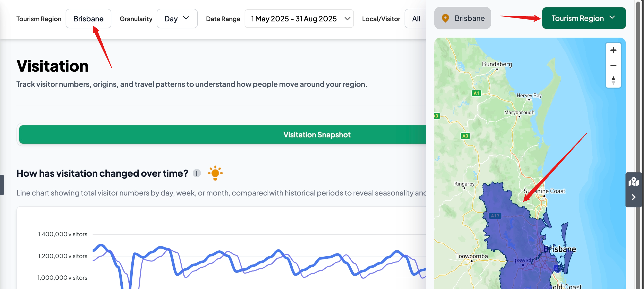Open the Local/Visitor All filter

416,19
